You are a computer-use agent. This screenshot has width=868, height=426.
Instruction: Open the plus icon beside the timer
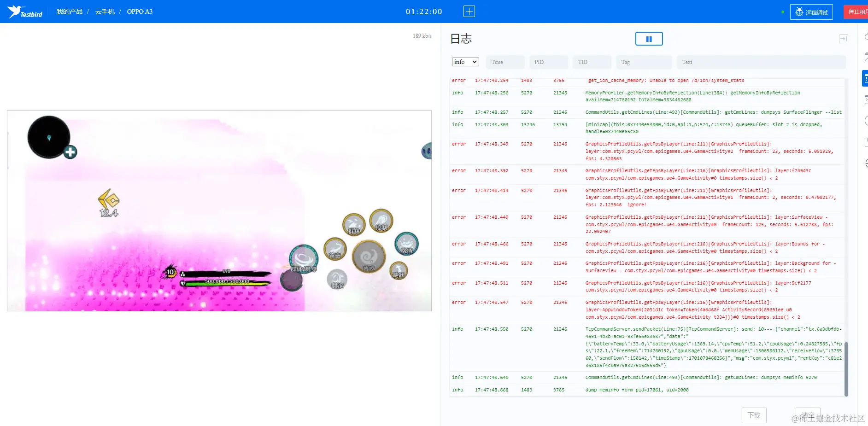click(x=469, y=12)
